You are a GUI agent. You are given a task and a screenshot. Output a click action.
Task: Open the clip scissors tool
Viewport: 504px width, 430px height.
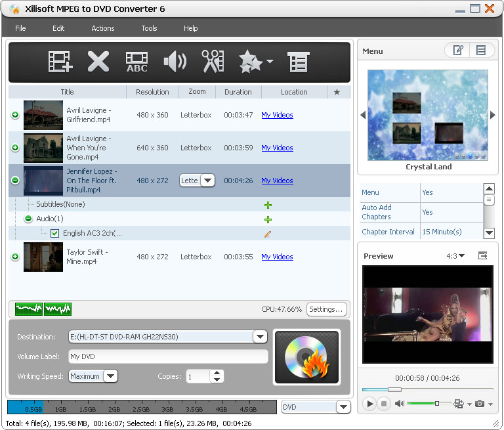click(213, 61)
